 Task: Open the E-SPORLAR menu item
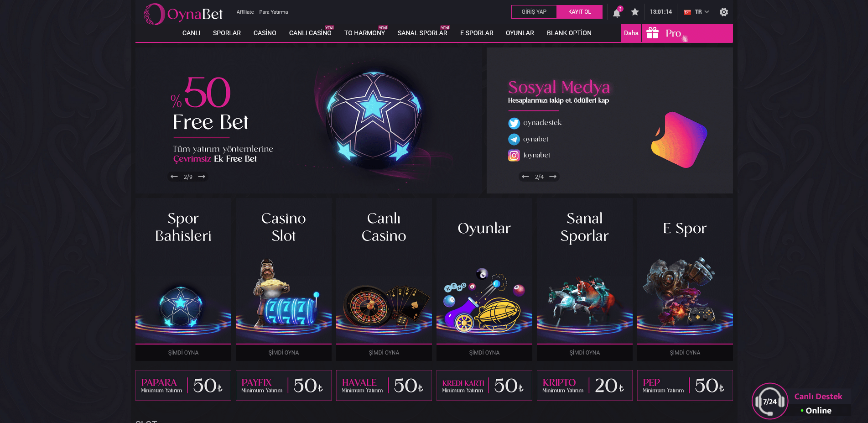tap(477, 33)
